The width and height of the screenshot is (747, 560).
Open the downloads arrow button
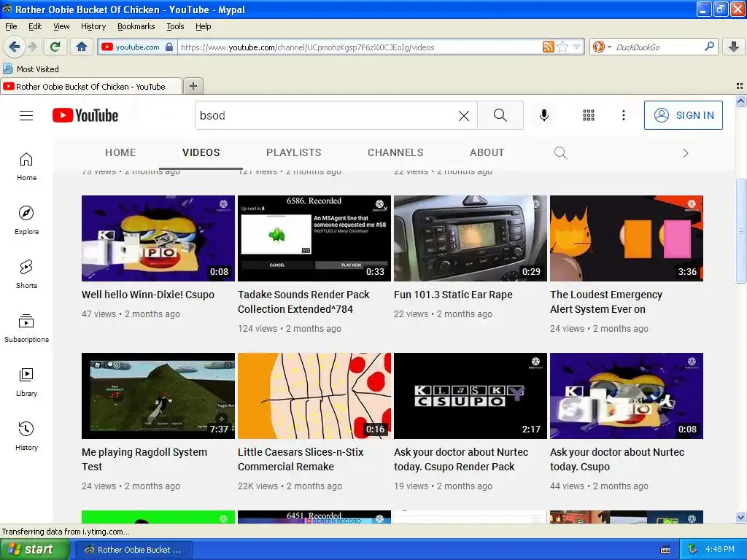[x=734, y=47]
